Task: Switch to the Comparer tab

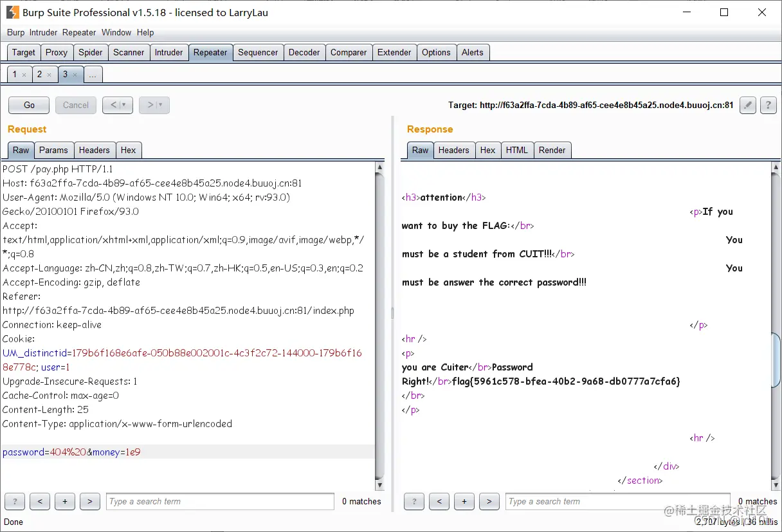Action: tap(349, 53)
